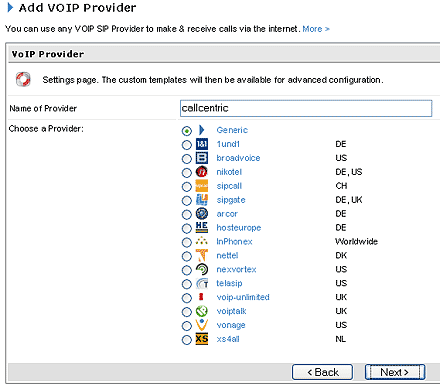Click the broadvoice logo icon
The image size is (440, 386).
[x=202, y=158]
